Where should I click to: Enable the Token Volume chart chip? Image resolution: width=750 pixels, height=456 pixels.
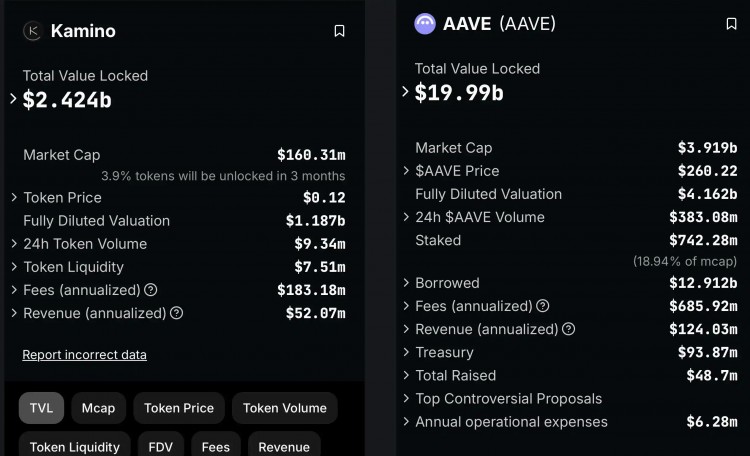pyautogui.click(x=285, y=408)
